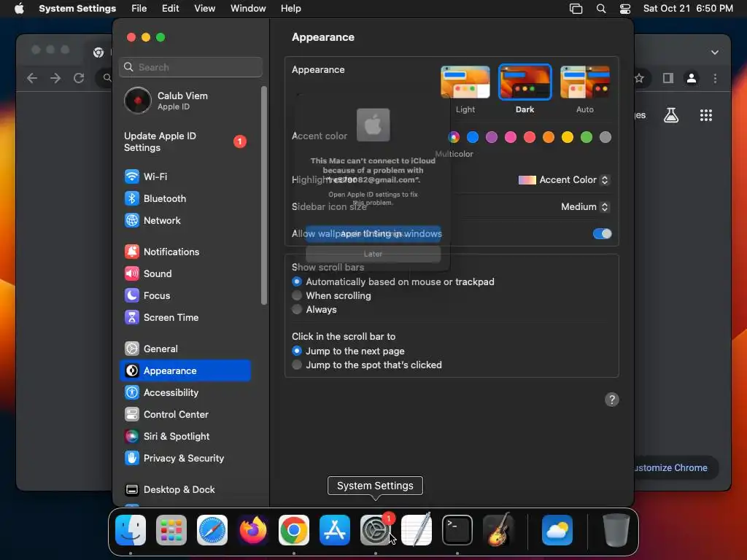This screenshot has width=747, height=560.
Task: Click the Settings search field
Action: tap(190, 67)
